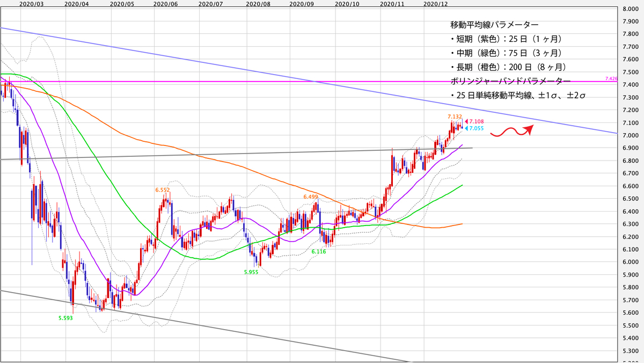
Task: Select the 7.800 price axis label
Action: coord(631,34)
